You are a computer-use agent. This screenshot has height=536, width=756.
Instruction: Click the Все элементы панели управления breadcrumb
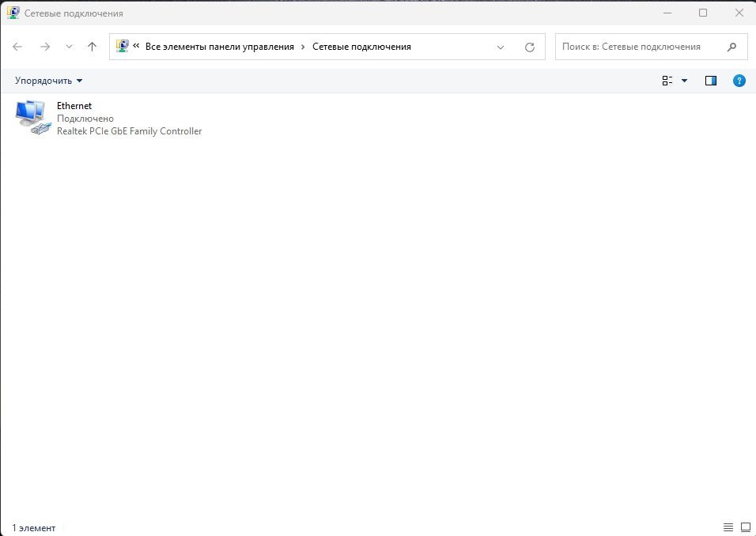coord(219,47)
